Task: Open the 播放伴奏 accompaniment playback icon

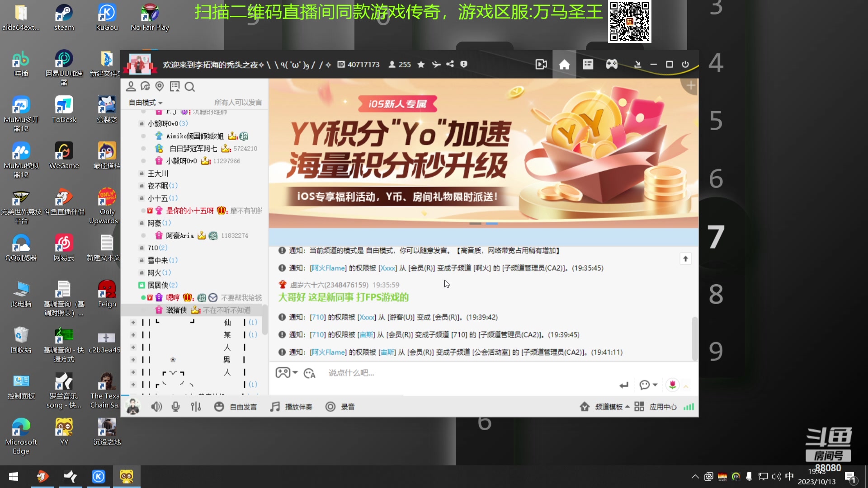Action: pos(274,406)
